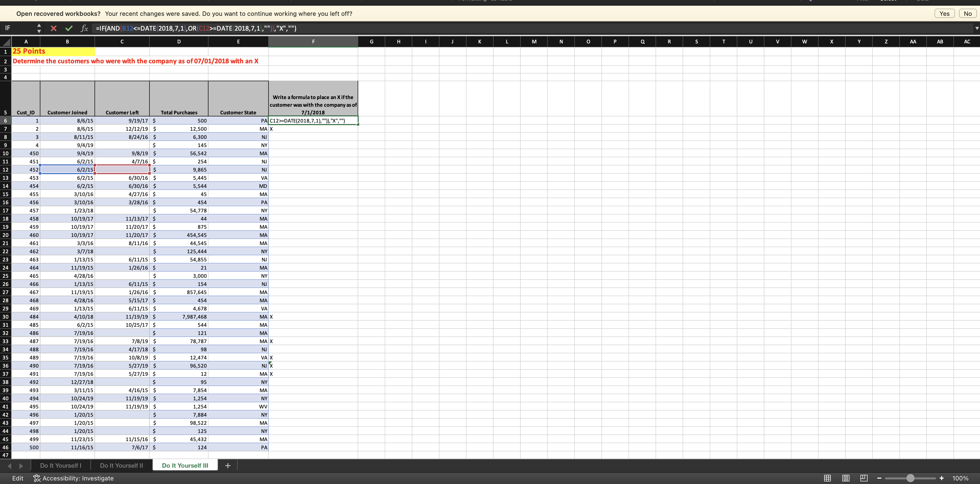Adjust the zoom slider handle
The height and width of the screenshot is (484, 980).
[x=910, y=478]
